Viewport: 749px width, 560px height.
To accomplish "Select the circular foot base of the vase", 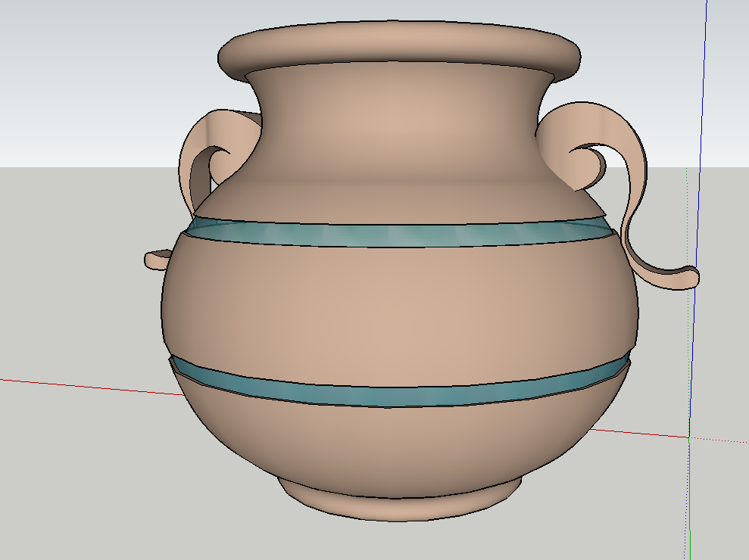I will 399,506.
